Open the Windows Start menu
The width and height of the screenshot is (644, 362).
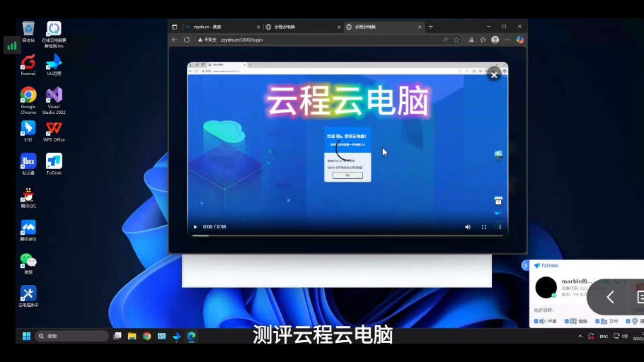tap(27, 336)
